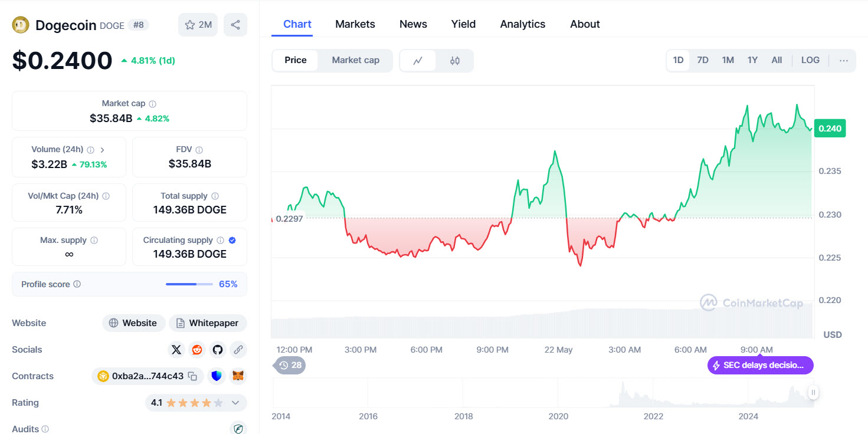Add Dogecoin to watchlist via star button
868x434 pixels.
(198, 25)
